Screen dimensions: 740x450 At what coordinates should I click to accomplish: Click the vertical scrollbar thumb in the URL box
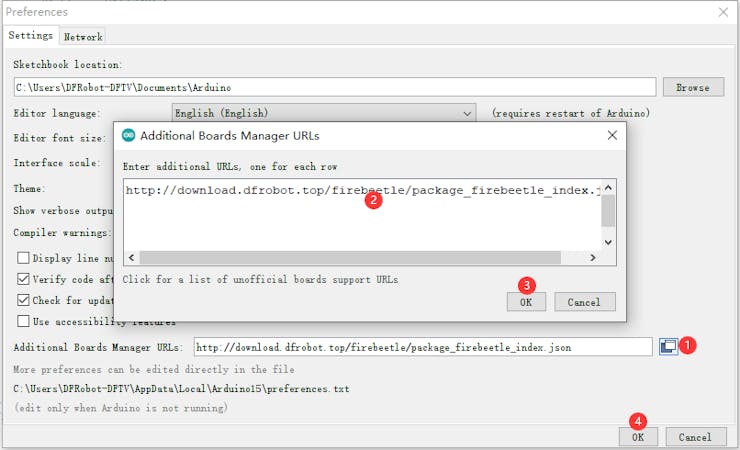(608, 211)
